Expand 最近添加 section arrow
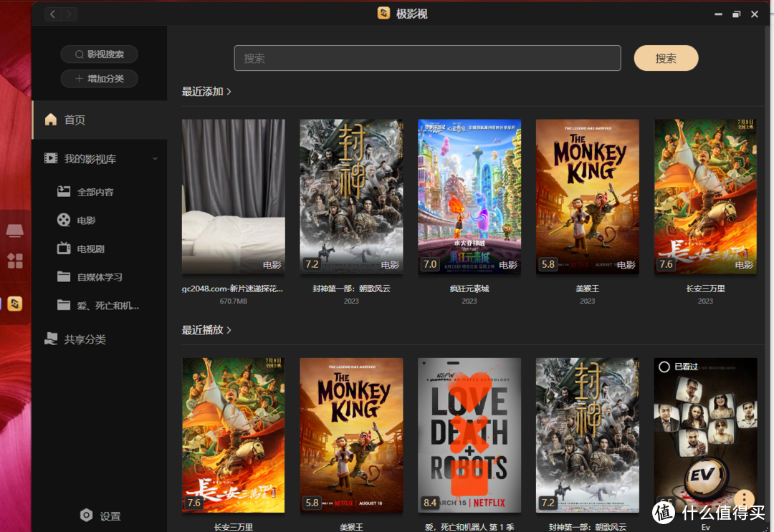This screenshot has width=774, height=532. pyautogui.click(x=229, y=92)
